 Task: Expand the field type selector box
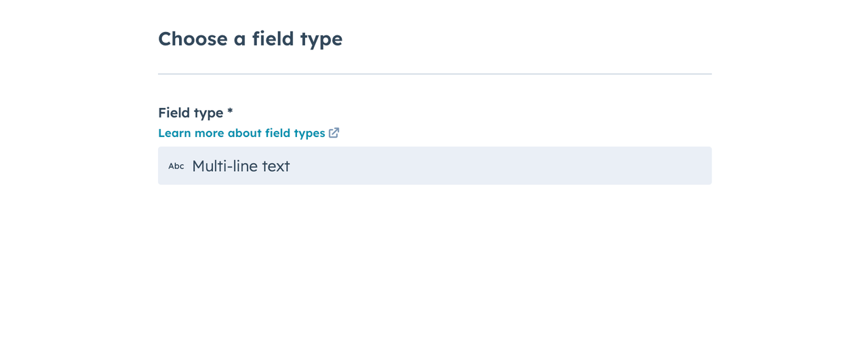click(435, 166)
